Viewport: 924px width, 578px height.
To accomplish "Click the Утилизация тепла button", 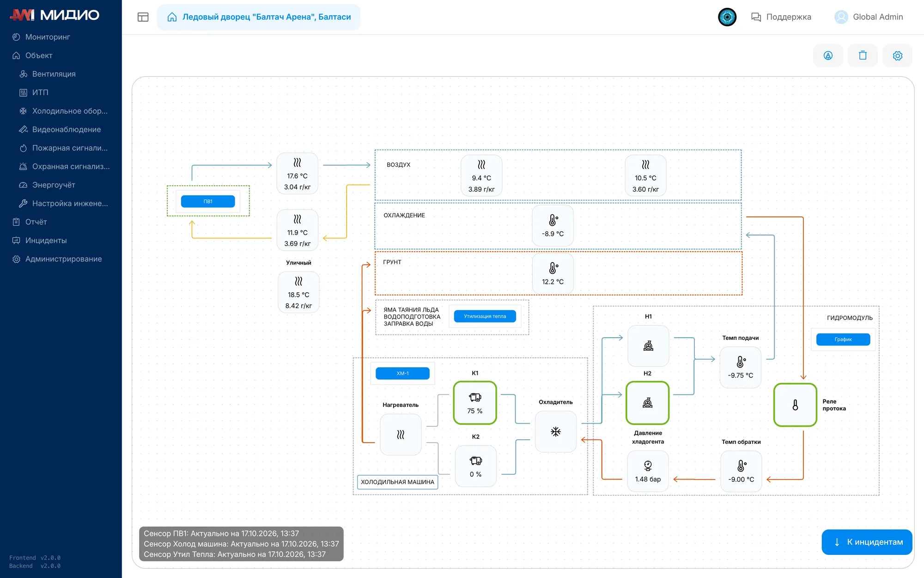I will click(x=485, y=316).
